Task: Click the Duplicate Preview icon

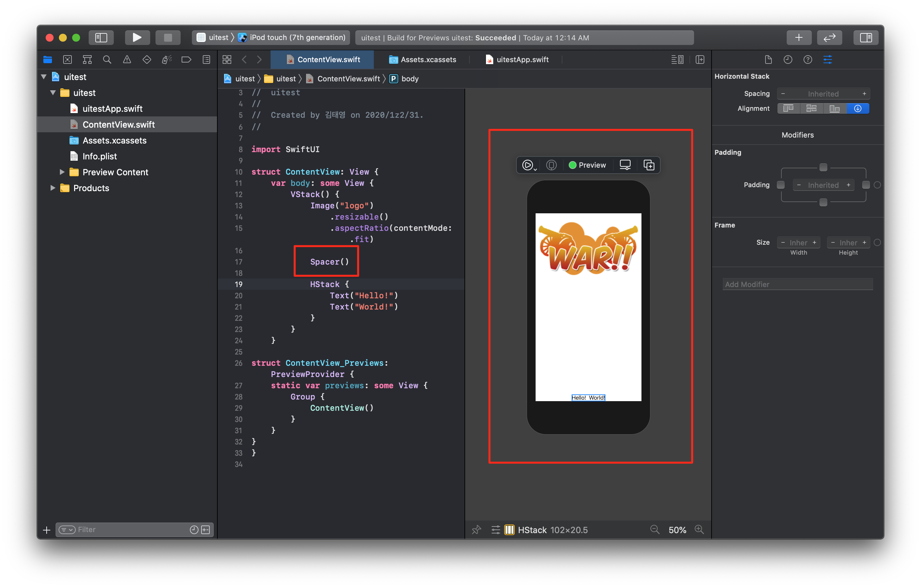Action: click(649, 165)
